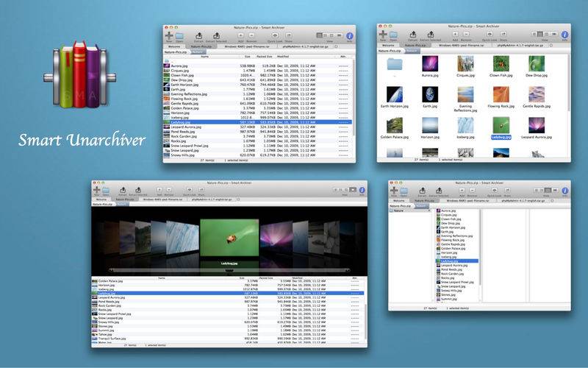Image resolution: width=588 pixels, height=368 pixels.
Task: Switch Cover Flow window to icon view mode
Action: pos(341,190)
